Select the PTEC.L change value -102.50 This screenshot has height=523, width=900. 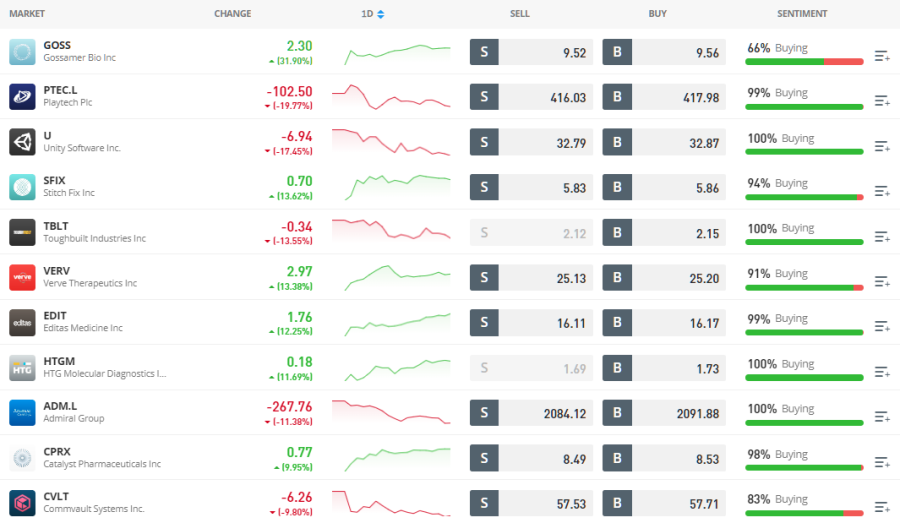(x=289, y=91)
